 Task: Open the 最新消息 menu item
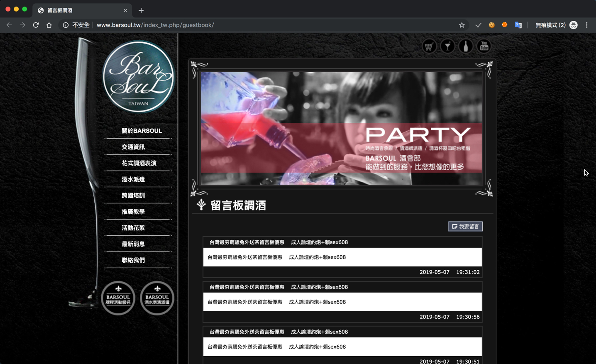[x=133, y=244]
